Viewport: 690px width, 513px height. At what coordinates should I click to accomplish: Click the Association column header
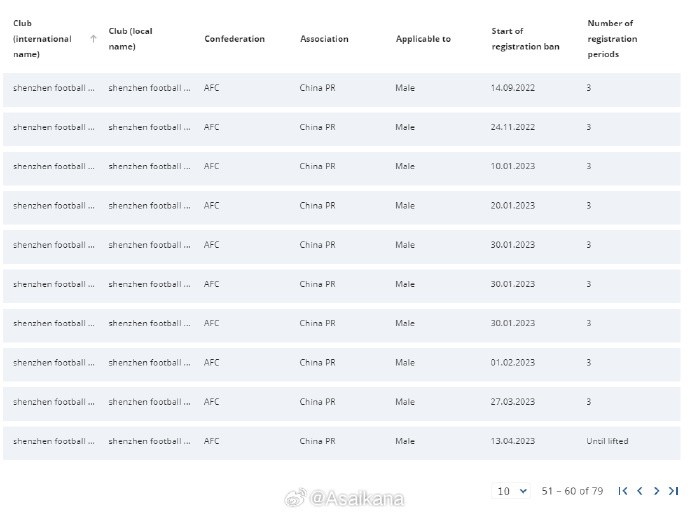(324, 39)
